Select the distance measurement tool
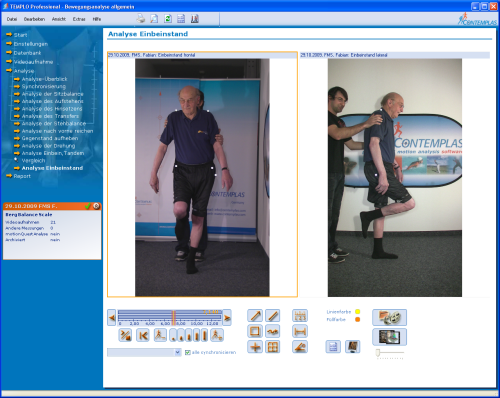The width and height of the screenshot is (500, 398). pyautogui.click(x=300, y=331)
